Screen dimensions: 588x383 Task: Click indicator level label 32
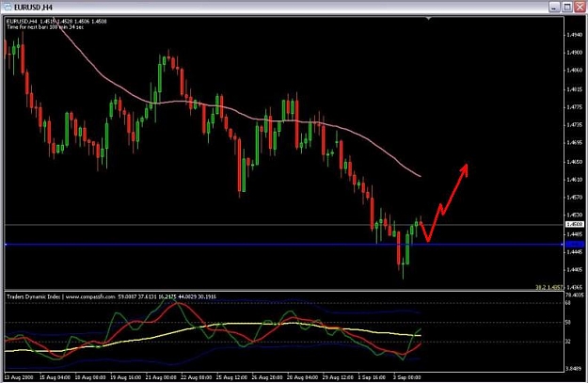568,342
